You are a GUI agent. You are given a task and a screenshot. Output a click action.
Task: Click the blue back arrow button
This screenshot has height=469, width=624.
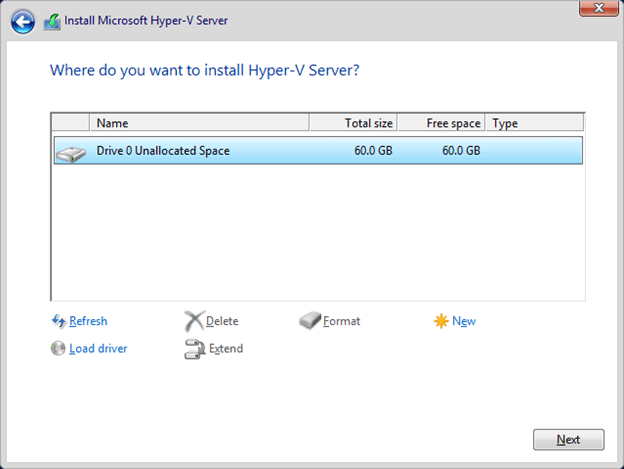pos(23,20)
